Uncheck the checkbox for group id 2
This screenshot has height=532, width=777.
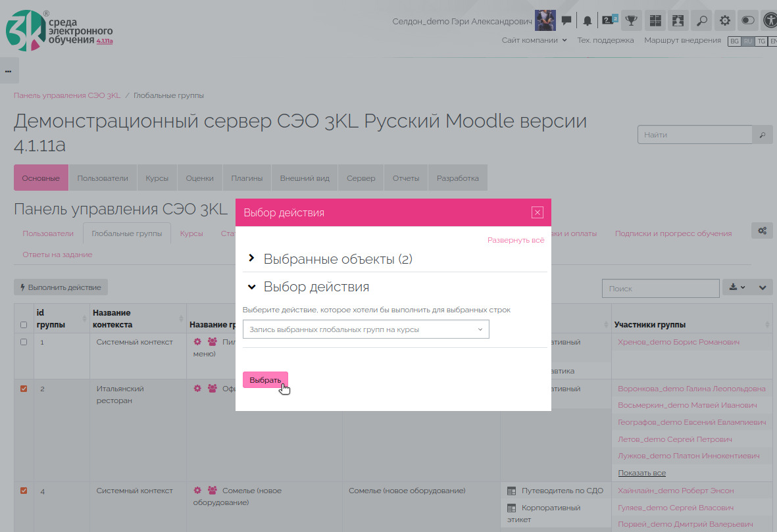click(23, 389)
